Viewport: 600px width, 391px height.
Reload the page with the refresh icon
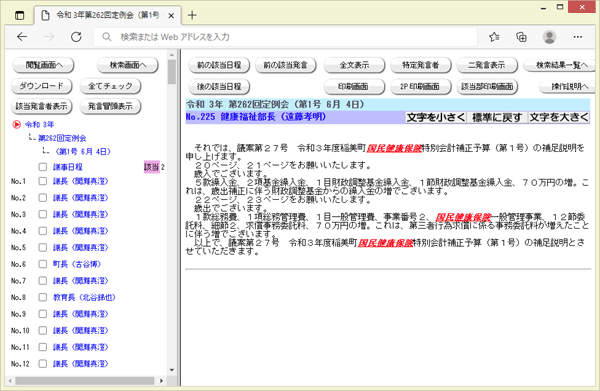point(76,37)
